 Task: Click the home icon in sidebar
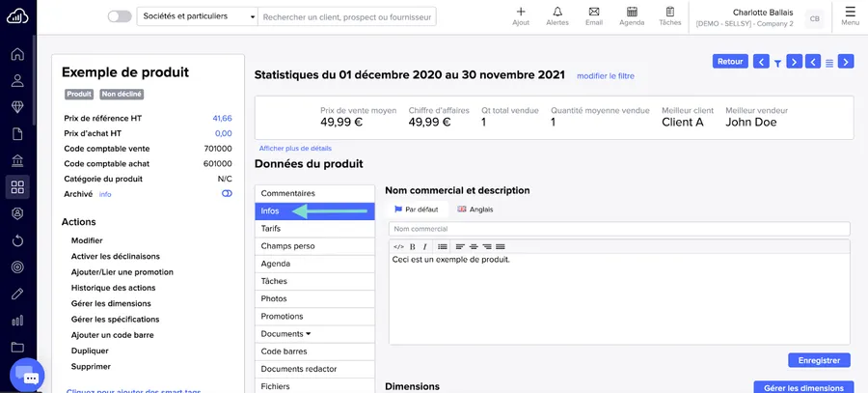click(x=17, y=54)
